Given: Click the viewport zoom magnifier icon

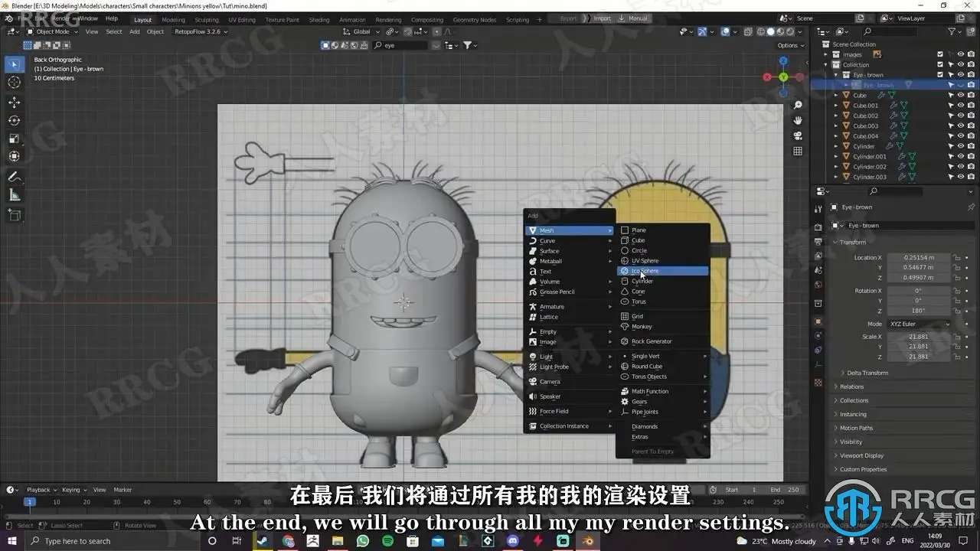Looking at the screenshot, I should click(x=798, y=105).
